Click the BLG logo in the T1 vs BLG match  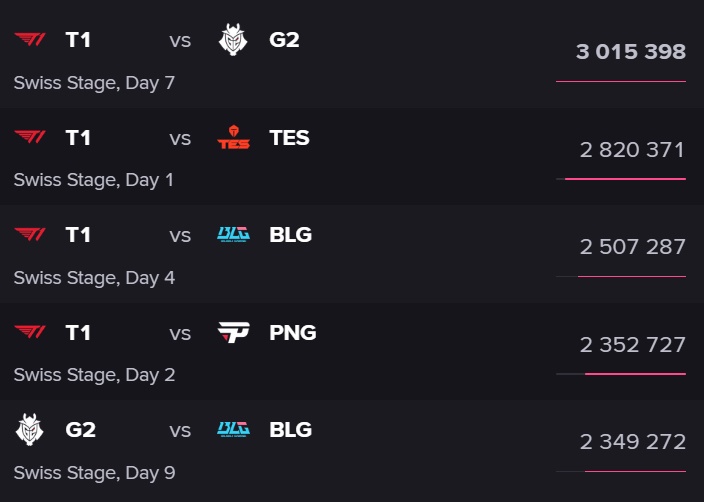tap(234, 235)
